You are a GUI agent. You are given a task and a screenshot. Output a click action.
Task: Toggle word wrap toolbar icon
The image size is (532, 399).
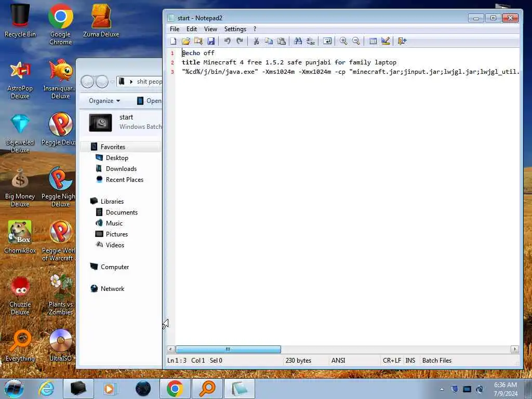(327, 42)
